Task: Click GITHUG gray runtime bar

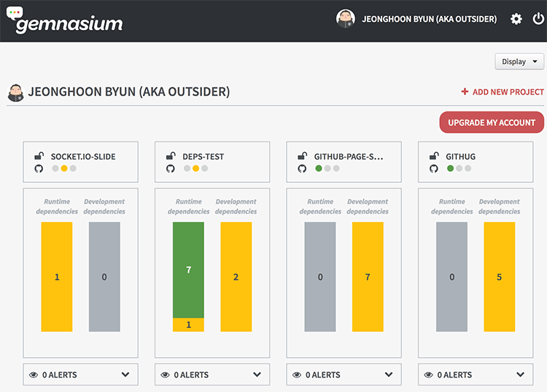Action: tap(451, 277)
